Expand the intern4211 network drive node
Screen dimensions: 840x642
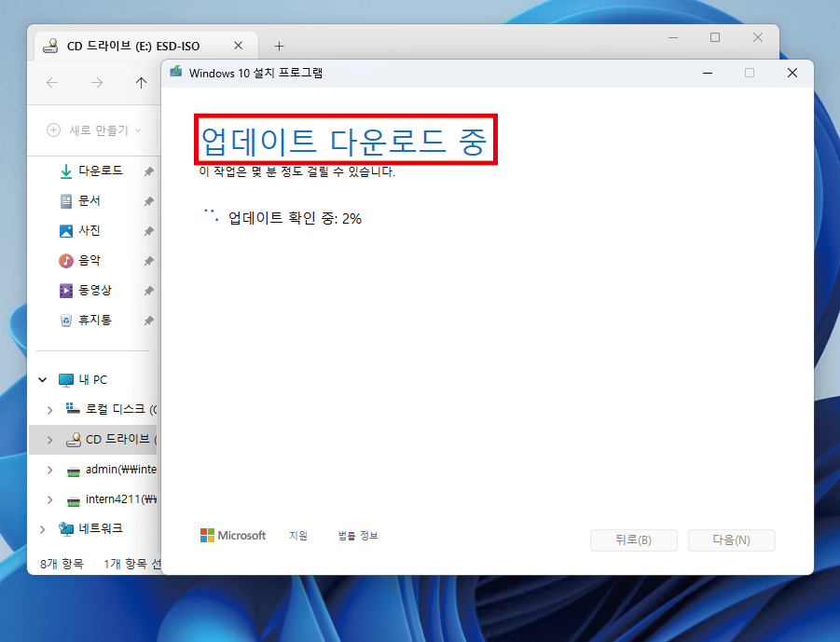click(49, 500)
